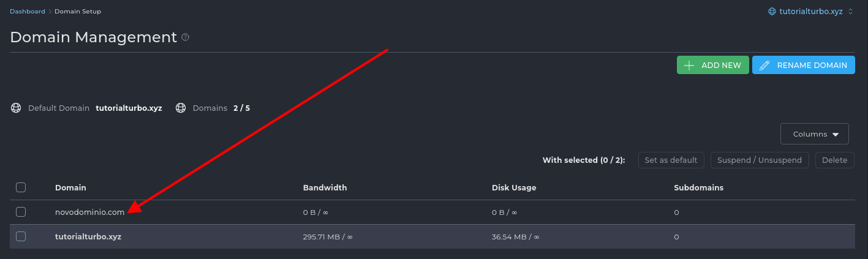Image resolution: width=868 pixels, height=259 pixels.
Task: Click the pencil icon on Rename Domain button
Action: click(764, 66)
